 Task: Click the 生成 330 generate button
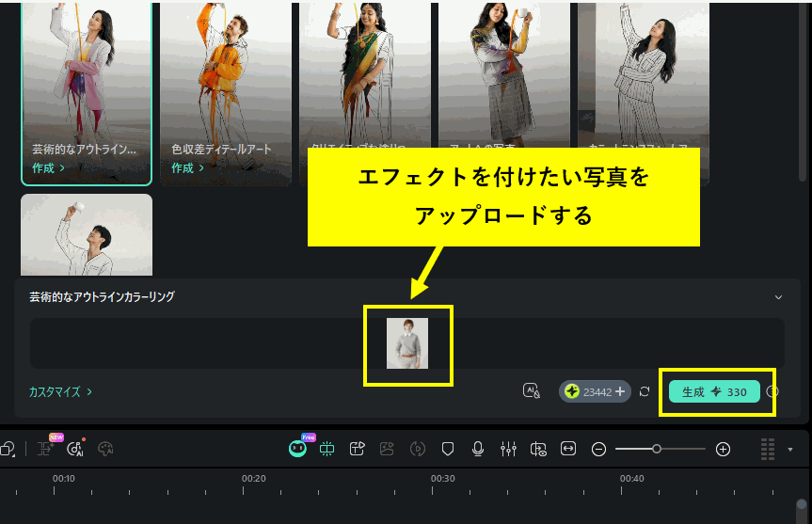coord(714,392)
